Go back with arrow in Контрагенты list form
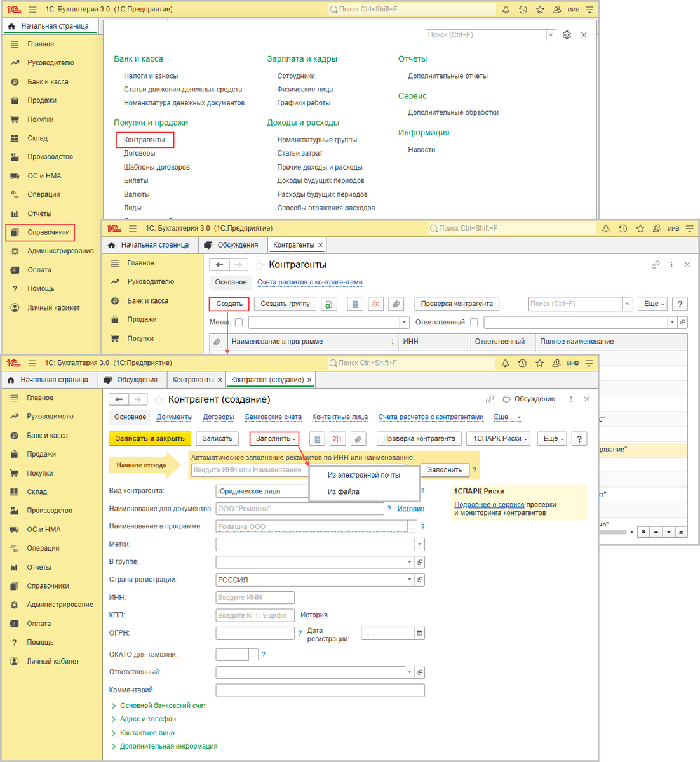Screen dimensions: 700x762 click(219, 265)
